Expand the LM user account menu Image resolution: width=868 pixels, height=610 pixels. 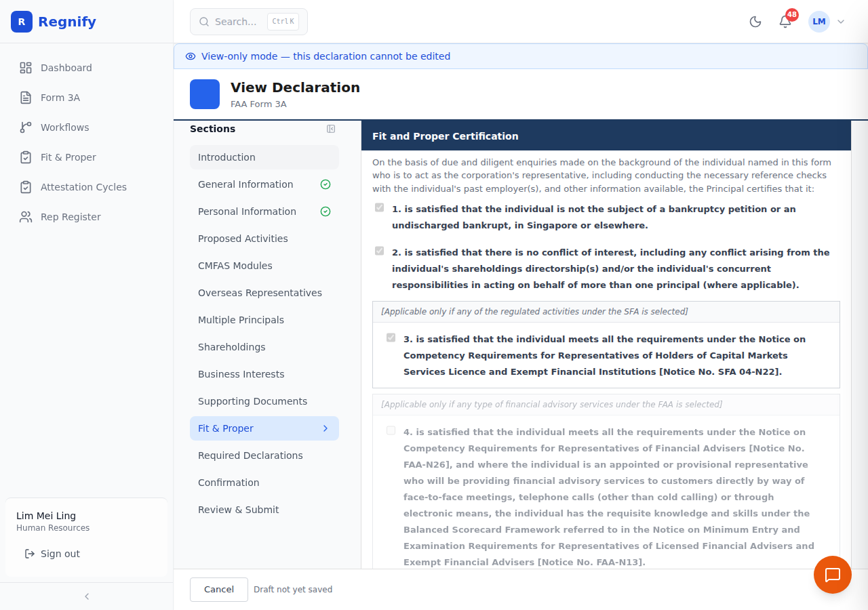[x=827, y=22]
